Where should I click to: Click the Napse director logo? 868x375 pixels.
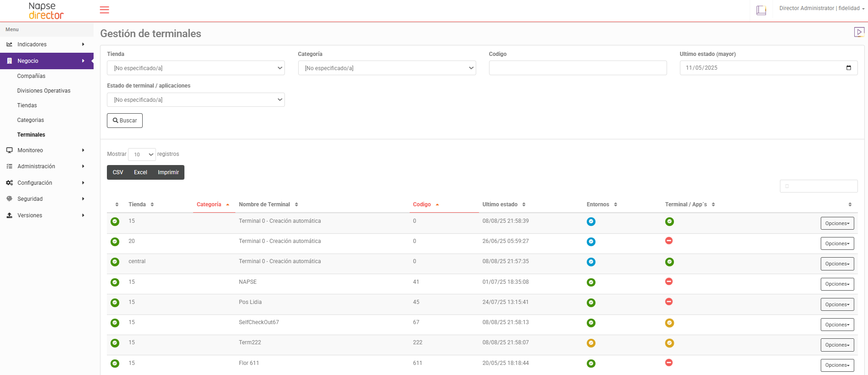click(x=46, y=11)
